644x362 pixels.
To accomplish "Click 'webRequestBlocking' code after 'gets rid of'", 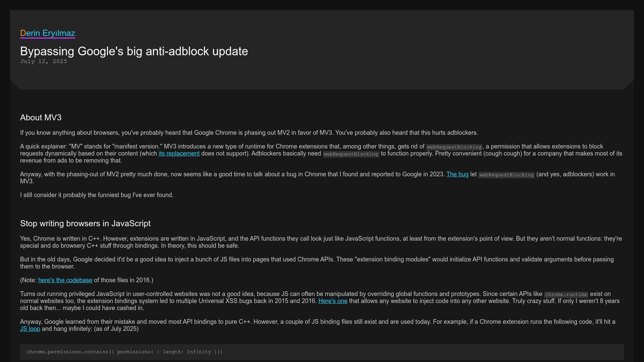I will (x=454, y=147).
